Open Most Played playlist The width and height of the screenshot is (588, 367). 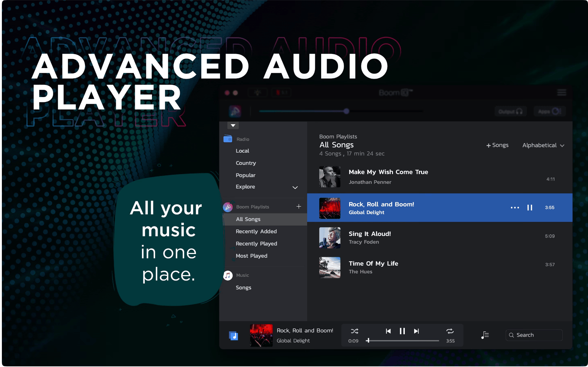point(252,256)
